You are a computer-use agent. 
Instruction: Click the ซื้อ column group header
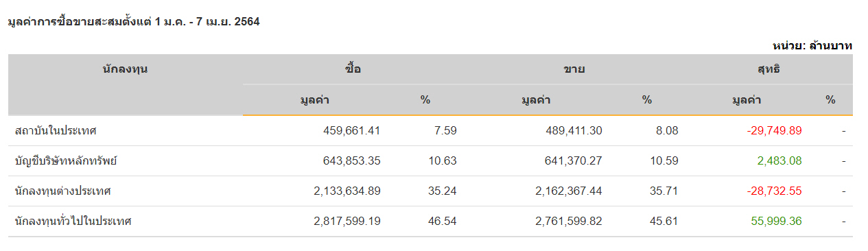pyautogui.click(x=353, y=69)
